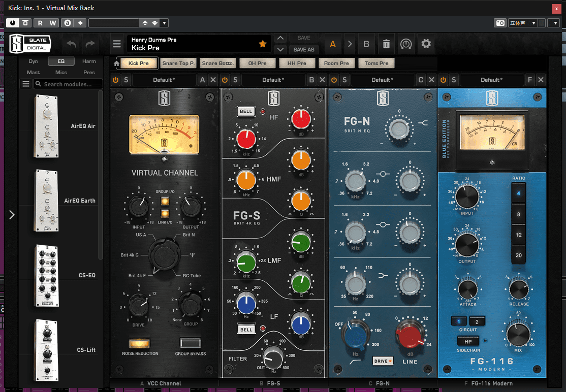Remove the FG-S module with X
The height and width of the screenshot is (392, 566).
tap(322, 80)
